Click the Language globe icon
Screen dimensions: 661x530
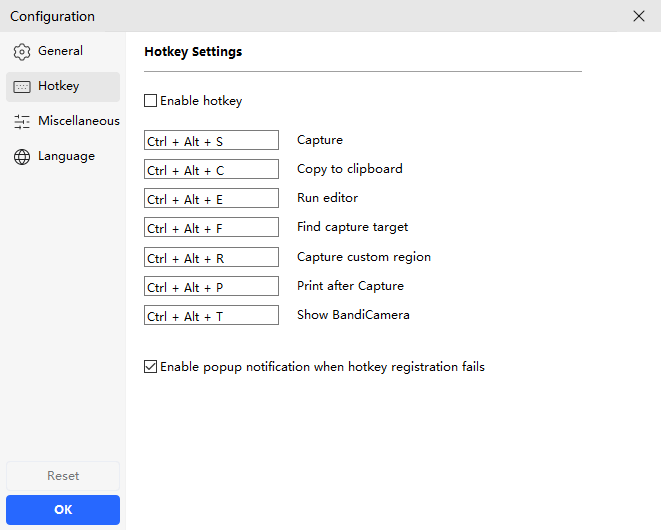pyautogui.click(x=22, y=157)
